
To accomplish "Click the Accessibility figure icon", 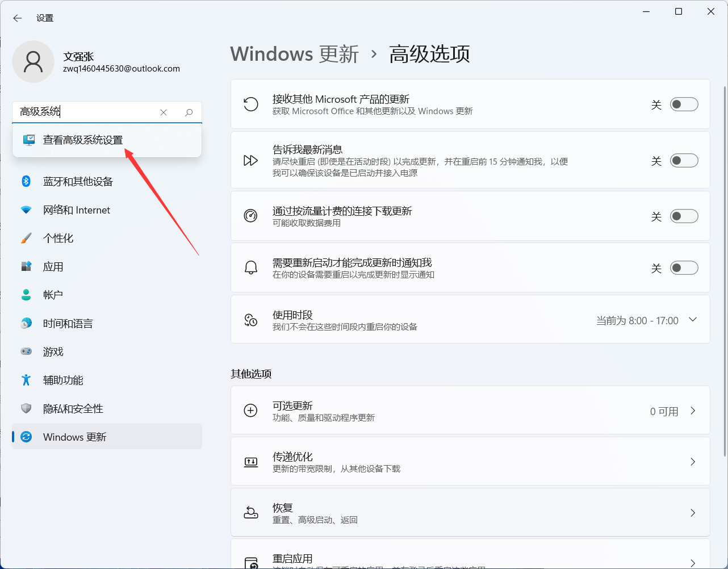I will (26, 380).
